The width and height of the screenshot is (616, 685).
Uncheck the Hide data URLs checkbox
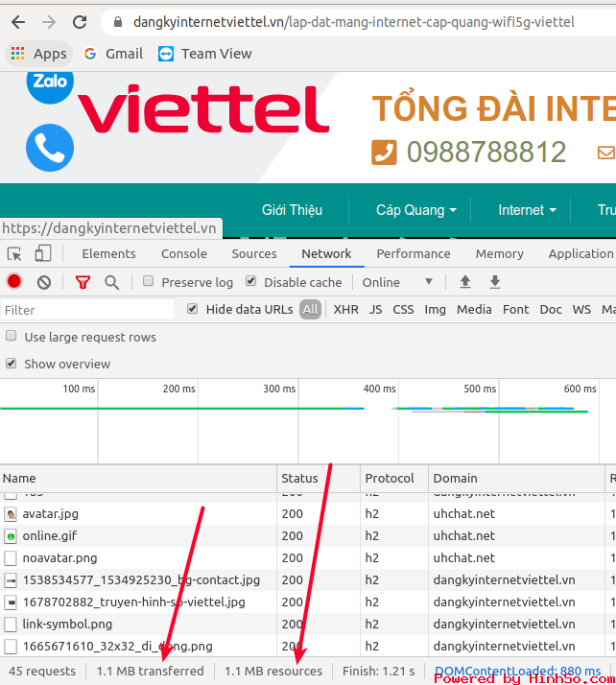click(x=192, y=309)
